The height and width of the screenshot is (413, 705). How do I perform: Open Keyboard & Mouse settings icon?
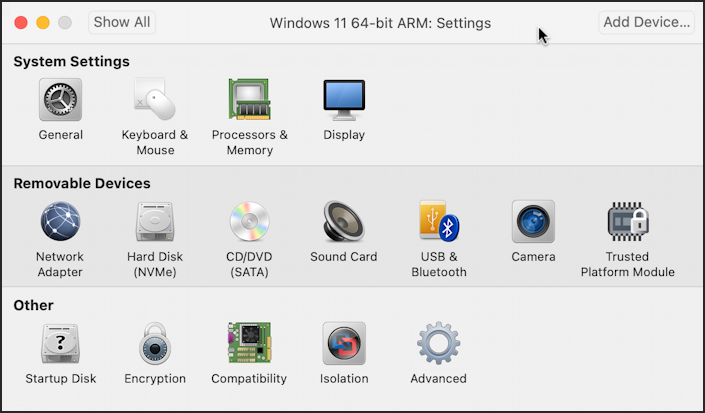point(155,99)
